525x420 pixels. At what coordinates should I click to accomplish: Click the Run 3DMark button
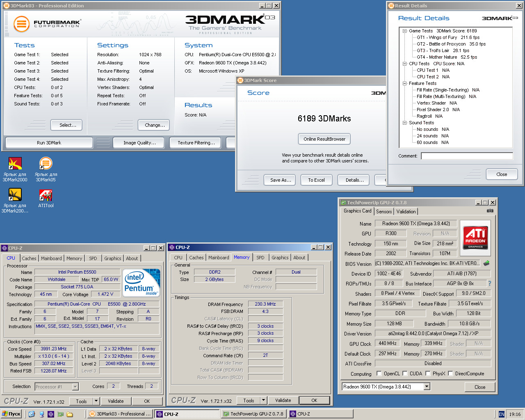[x=49, y=143]
